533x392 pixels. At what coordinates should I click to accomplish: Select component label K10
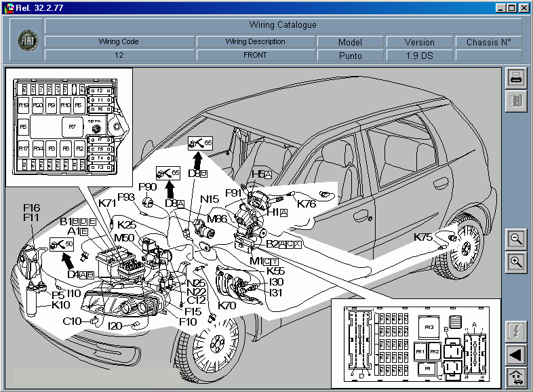click(x=61, y=305)
